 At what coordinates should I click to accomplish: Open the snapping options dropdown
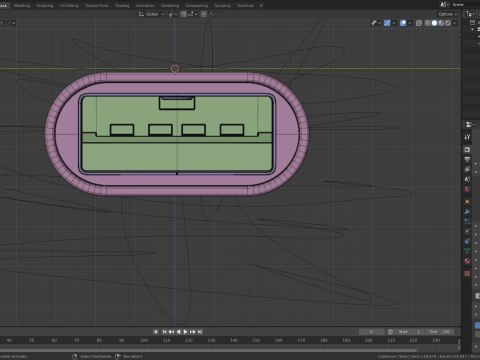pos(193,14)
